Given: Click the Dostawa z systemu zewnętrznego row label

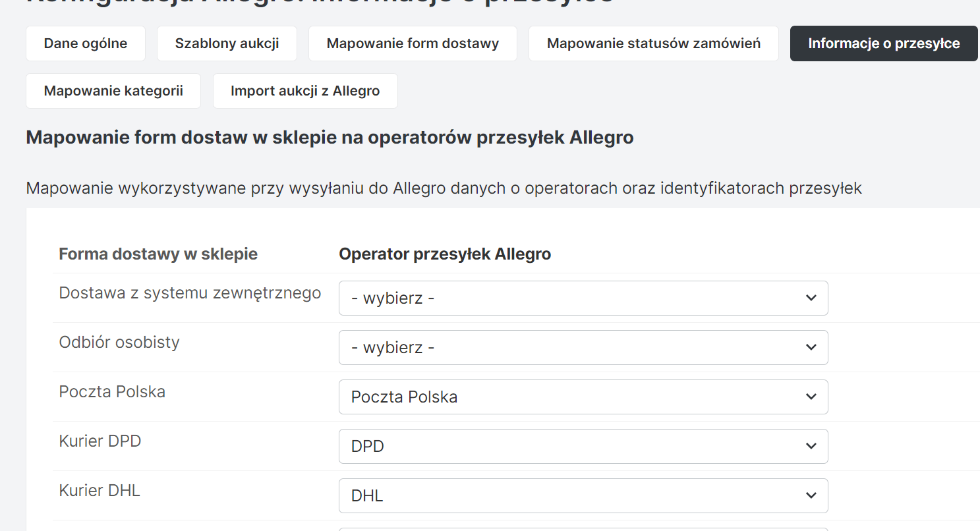Looking at the screenshot, I should [x=190, y=293].
